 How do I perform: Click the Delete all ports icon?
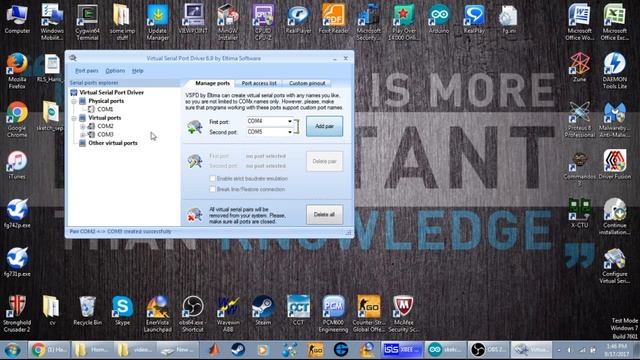pyautogui.click(x=195, y=215)
